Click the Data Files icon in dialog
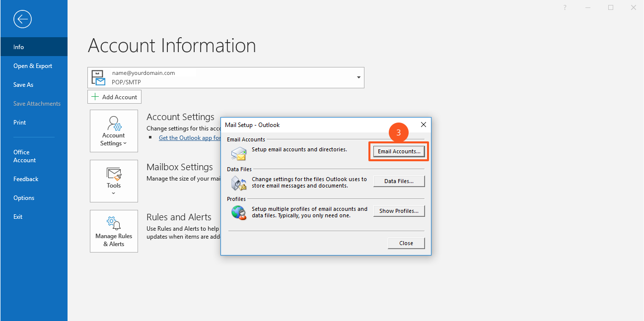Image resolution: width=644 pixels, height=321 pixels. pos(239,183)
